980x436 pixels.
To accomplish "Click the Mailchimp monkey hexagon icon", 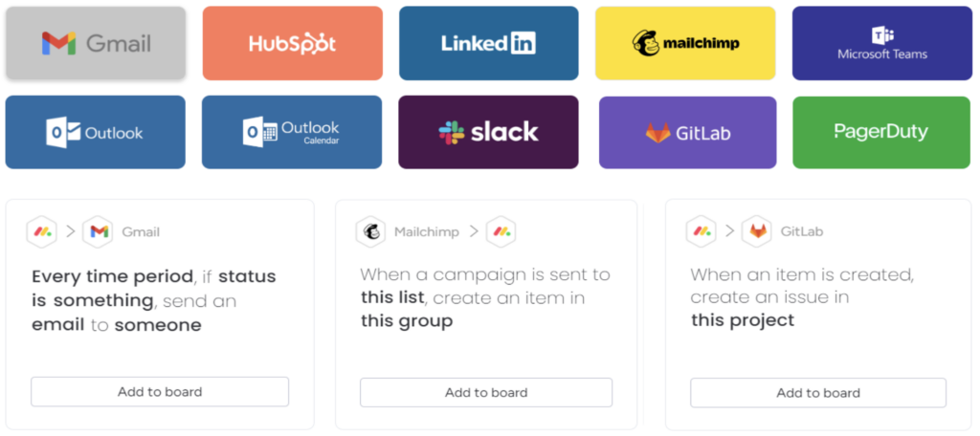I will (x=371, y=231).
